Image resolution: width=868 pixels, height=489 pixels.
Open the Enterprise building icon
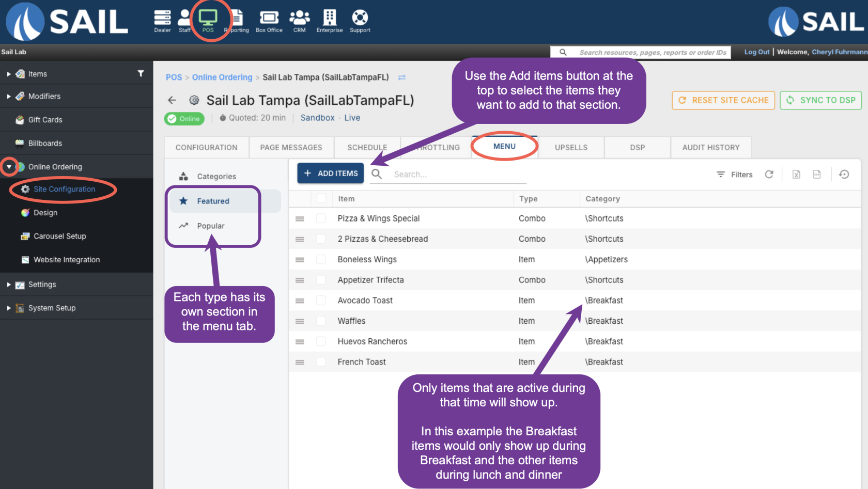point(330,18)
